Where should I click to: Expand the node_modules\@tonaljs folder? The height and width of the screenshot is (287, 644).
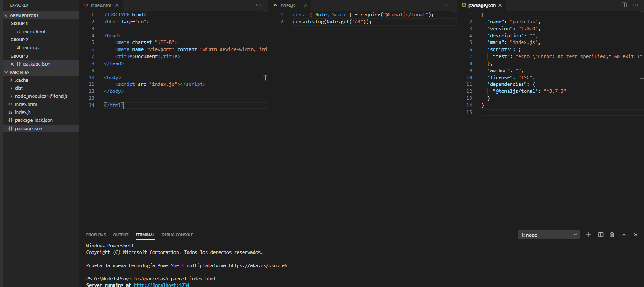coord(40,96)
